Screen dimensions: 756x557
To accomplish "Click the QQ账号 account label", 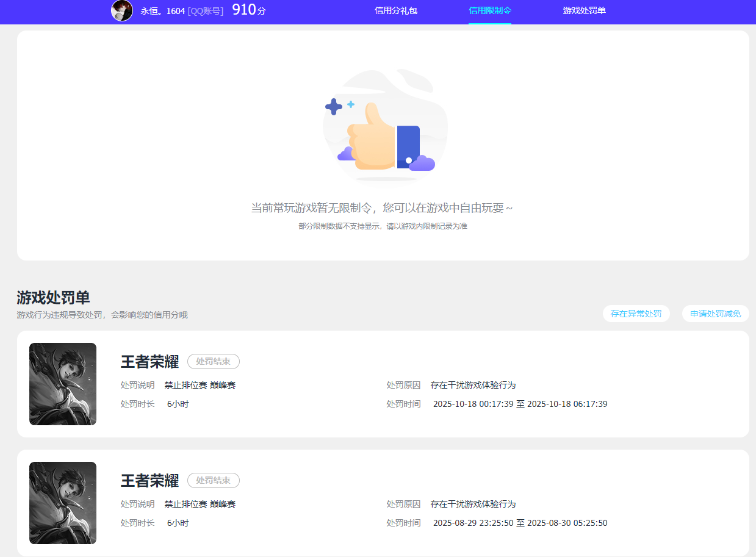I will (205, 12).
